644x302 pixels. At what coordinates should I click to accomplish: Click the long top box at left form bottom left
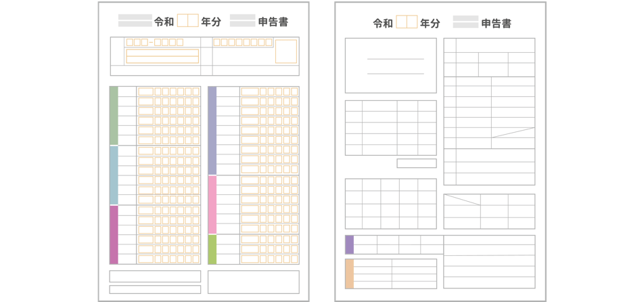coord(155,276)
